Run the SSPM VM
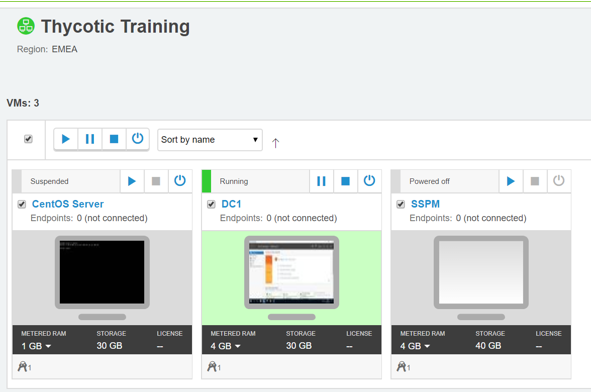This screenshot has width=591, height=392. (x=511, y=181)
